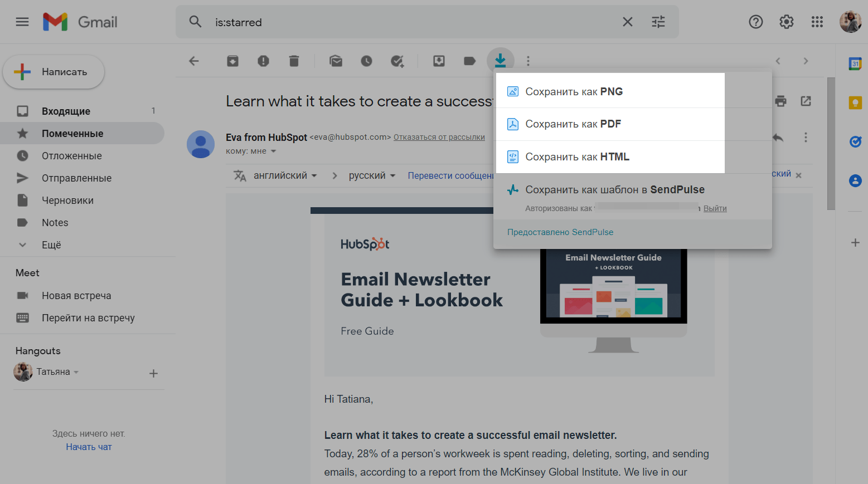Add this email to Tasks
The width and height of the screenshot is (868, 484).
[x=397, y=61]
